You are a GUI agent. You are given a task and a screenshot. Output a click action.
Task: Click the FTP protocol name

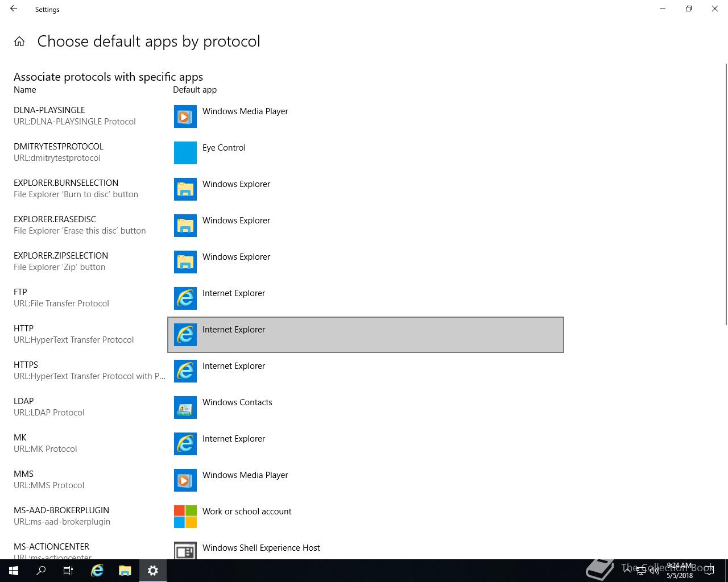coord(20,292)
